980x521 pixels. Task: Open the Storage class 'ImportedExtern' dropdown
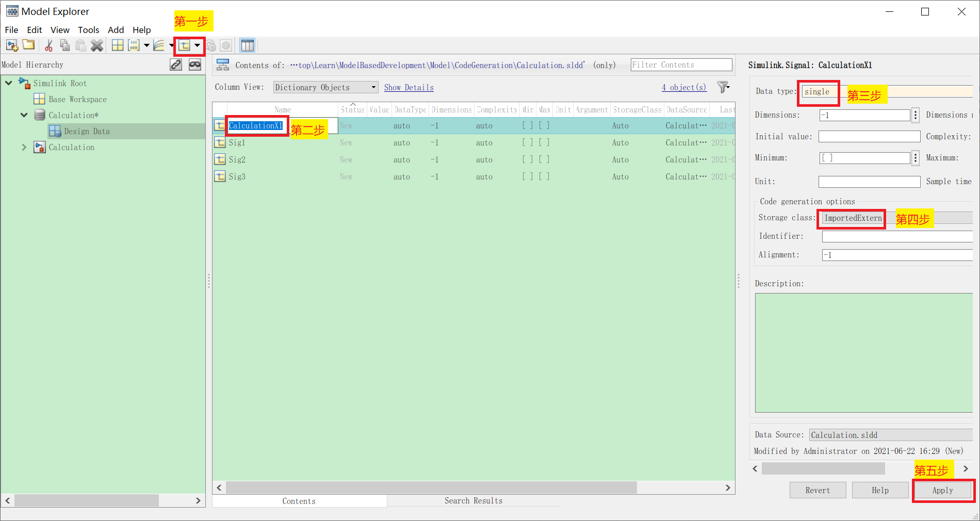tap(897, 218)
